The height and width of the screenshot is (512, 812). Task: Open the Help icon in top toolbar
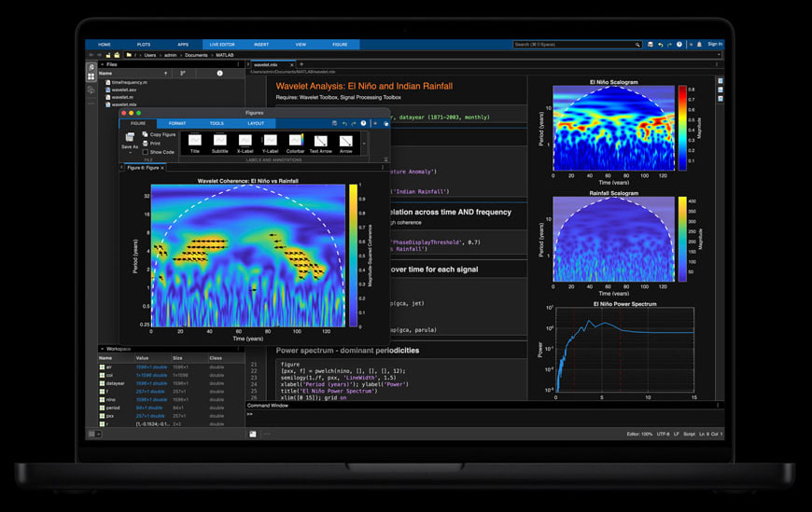(679, 44)
